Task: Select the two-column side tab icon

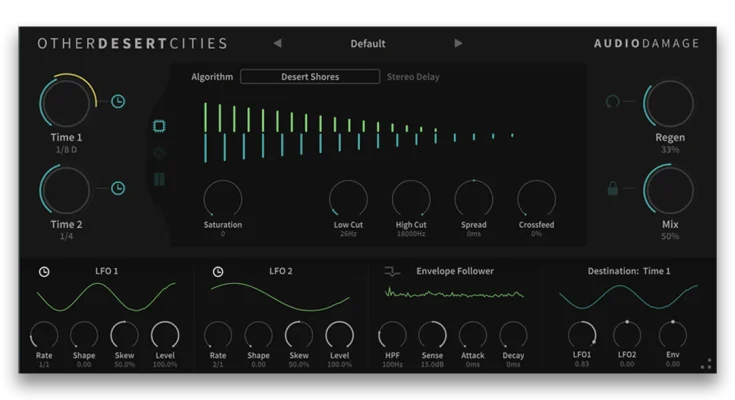Action: coord(159,180)
